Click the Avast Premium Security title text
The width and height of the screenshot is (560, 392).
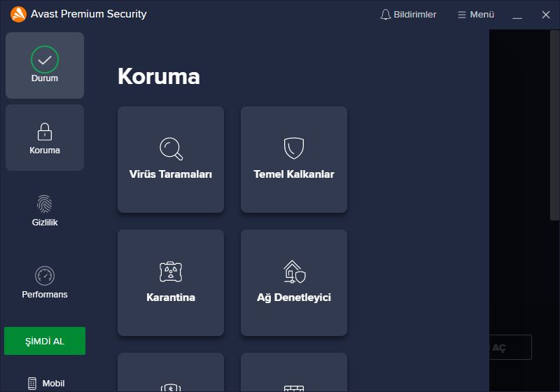(x=89, y=14)
